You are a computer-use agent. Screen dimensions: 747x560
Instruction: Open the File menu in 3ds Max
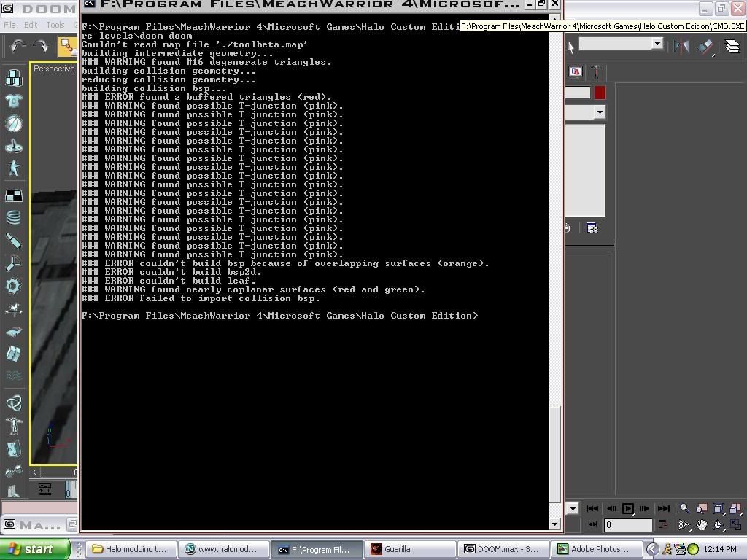click(x=9, y=25)
